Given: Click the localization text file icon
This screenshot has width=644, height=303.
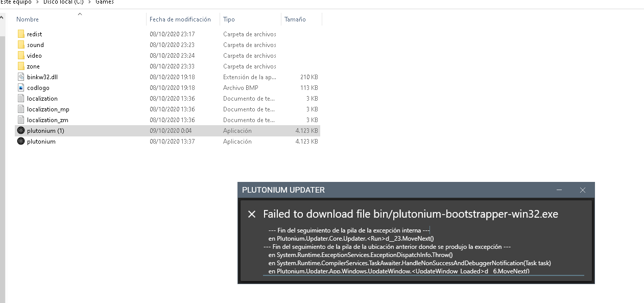Looking at the screenshot, I should pos(21,98).
